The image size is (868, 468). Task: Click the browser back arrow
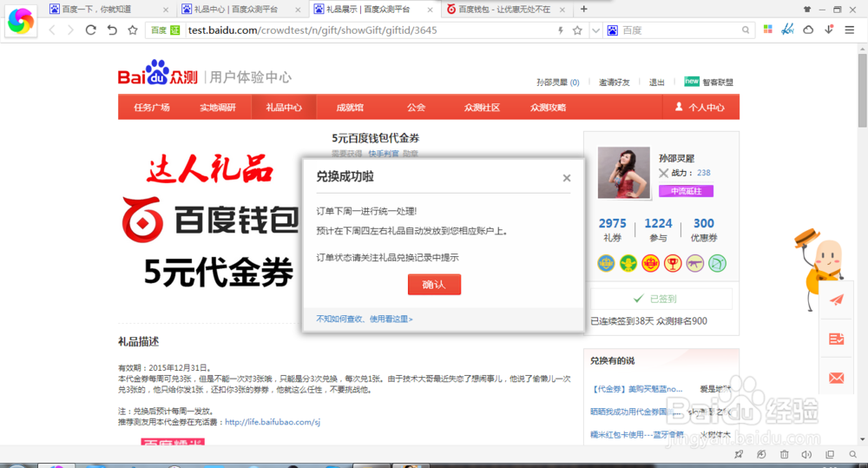click(x=52, y=30)
